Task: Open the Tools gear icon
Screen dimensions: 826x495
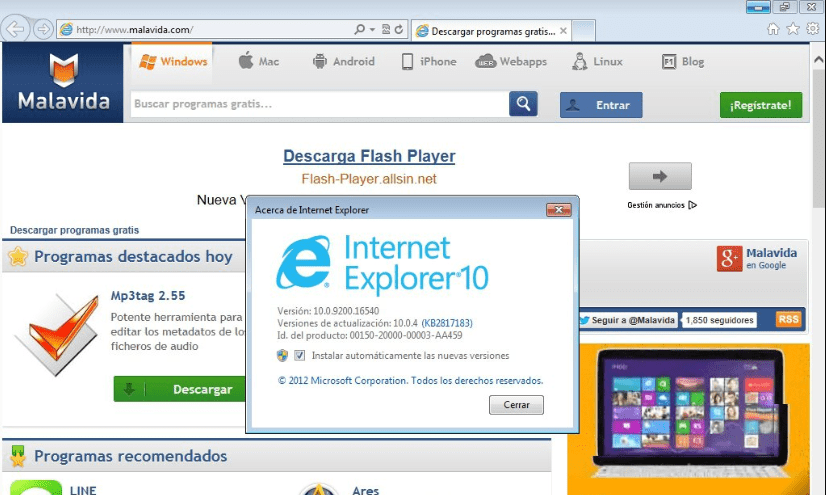Action: point(811,29)
